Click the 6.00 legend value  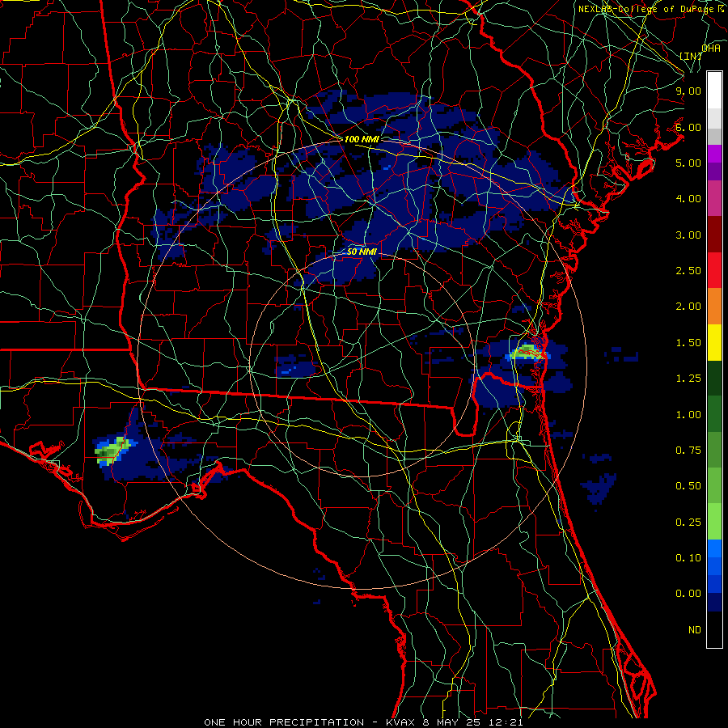point(688,127)
